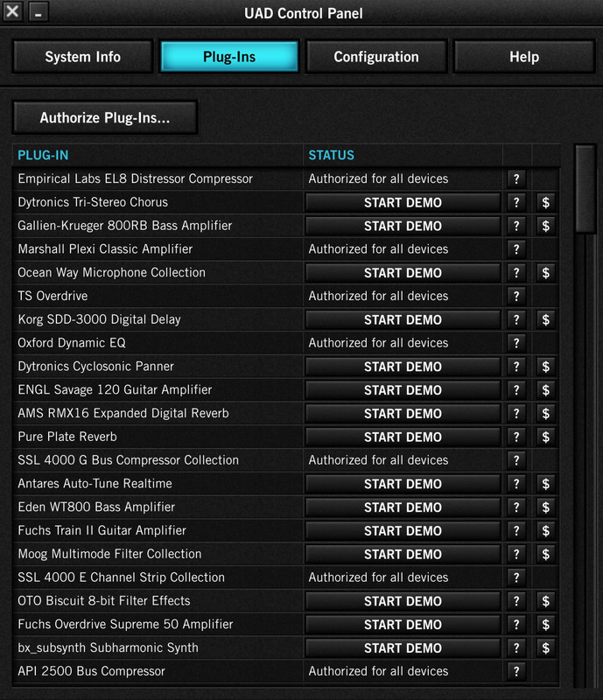Click Empirical Labs EL8 Distressor Compressor name
Viewport: 603px width, 700px height.
136,179
